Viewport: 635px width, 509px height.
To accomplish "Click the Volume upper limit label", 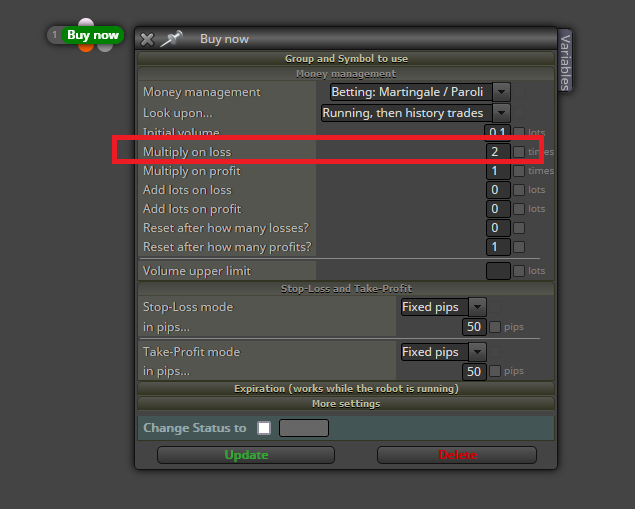I will pyautogui.click(x=197, y=271).
